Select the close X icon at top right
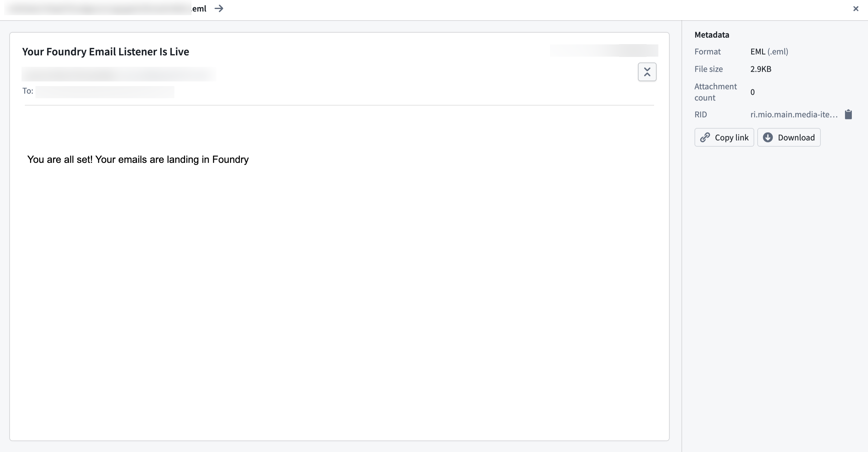Viewport: 868px width, 452px height. tap(856, 8)
